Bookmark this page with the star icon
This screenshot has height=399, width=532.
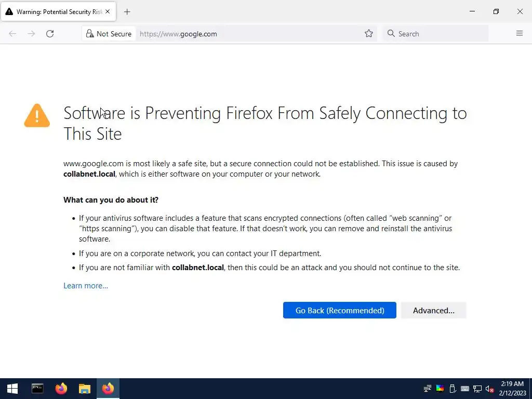(369, 34)
